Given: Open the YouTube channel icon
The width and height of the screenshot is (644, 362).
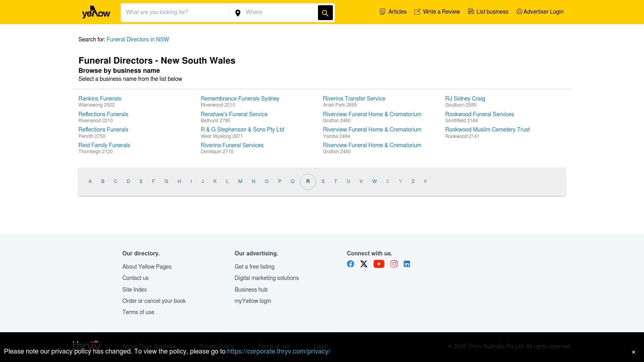Looking at the screenshot, I should 379,264.
